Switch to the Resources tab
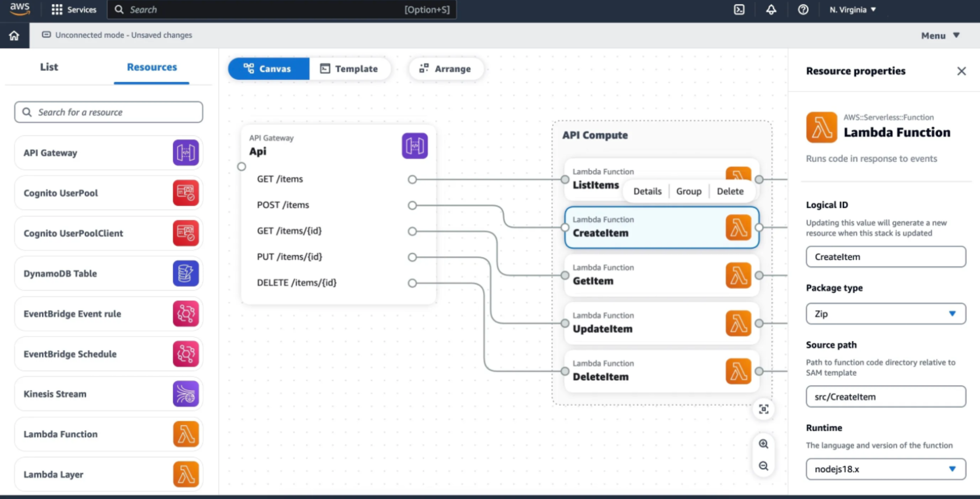Image resolution: width=980 pixels, height=499 pixels. point(152,68)
